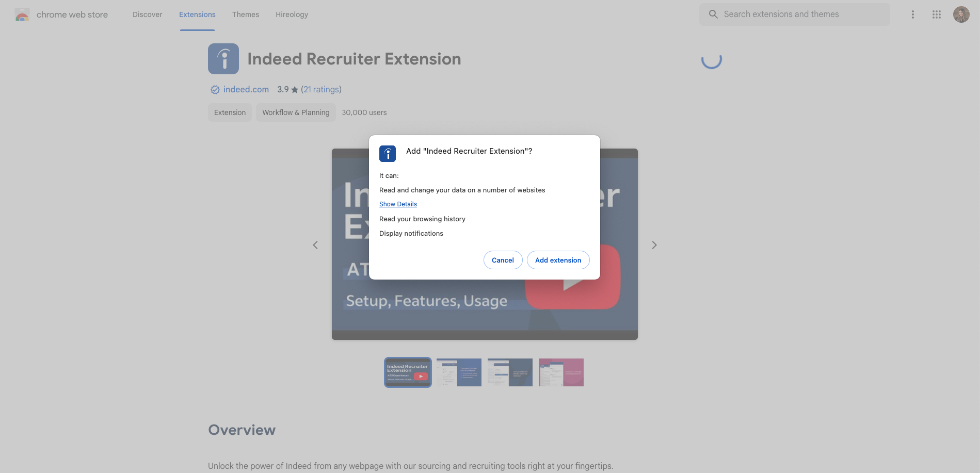Open the Discover tab
Screen dimensions: 980x473
(147, 14)
